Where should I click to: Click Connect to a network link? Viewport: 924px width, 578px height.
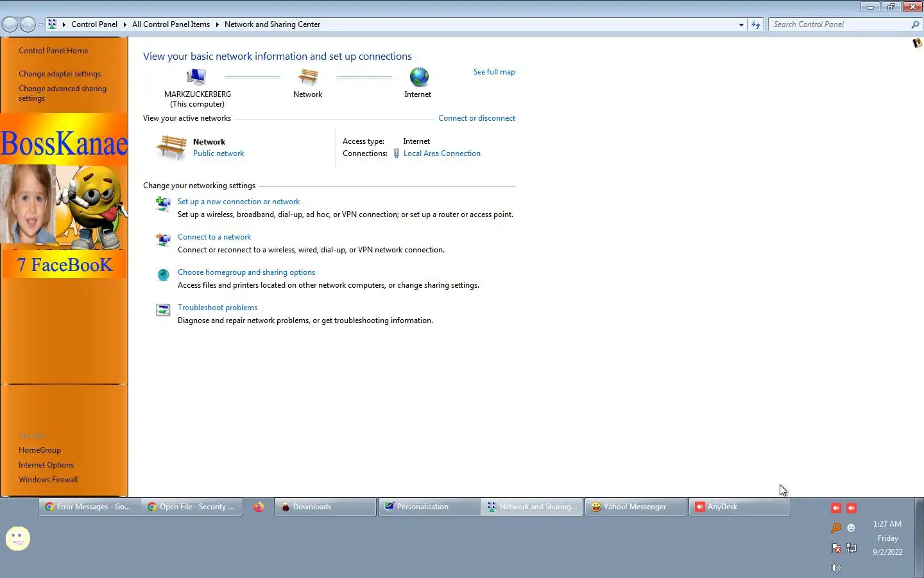click(x=214, y=237)
